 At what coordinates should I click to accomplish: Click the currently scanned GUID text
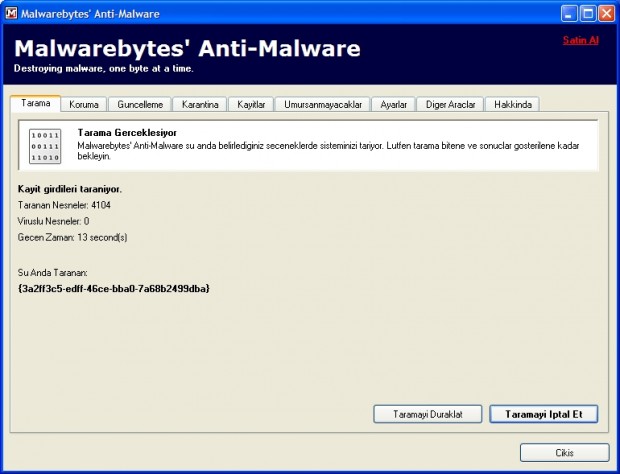pyautogui.click(x=113, y=288)
